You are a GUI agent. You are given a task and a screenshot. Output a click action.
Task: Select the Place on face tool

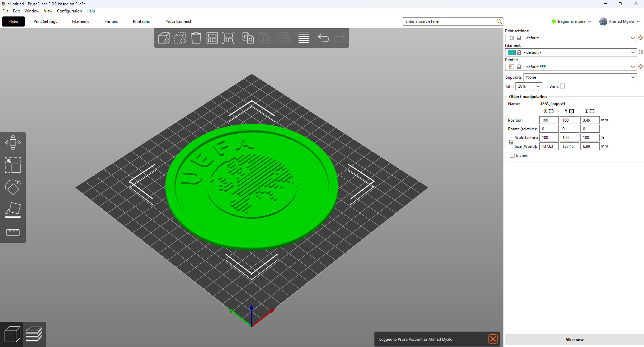13,210
